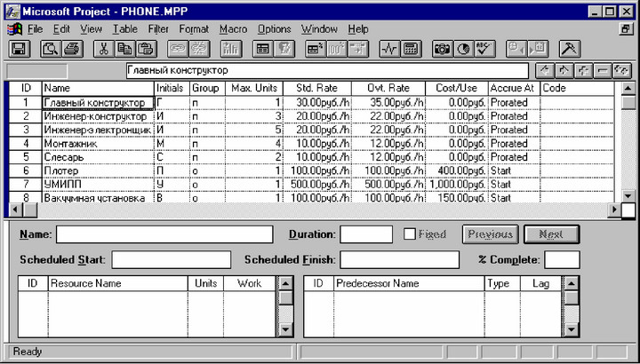640x364 pixels.
Task: Click the Scheduled Finish input field
Action: [x=400, y=259]
